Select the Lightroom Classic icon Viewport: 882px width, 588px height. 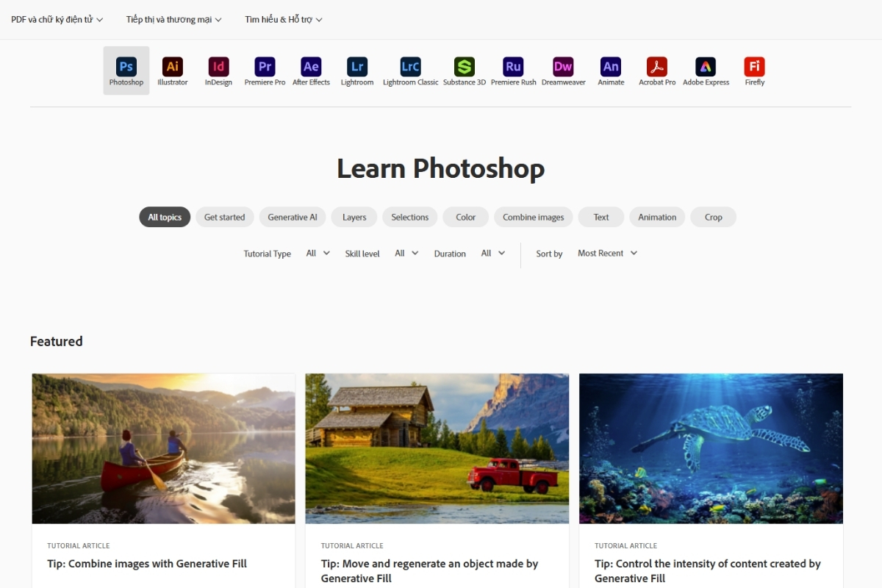click(x=410, y=71)
